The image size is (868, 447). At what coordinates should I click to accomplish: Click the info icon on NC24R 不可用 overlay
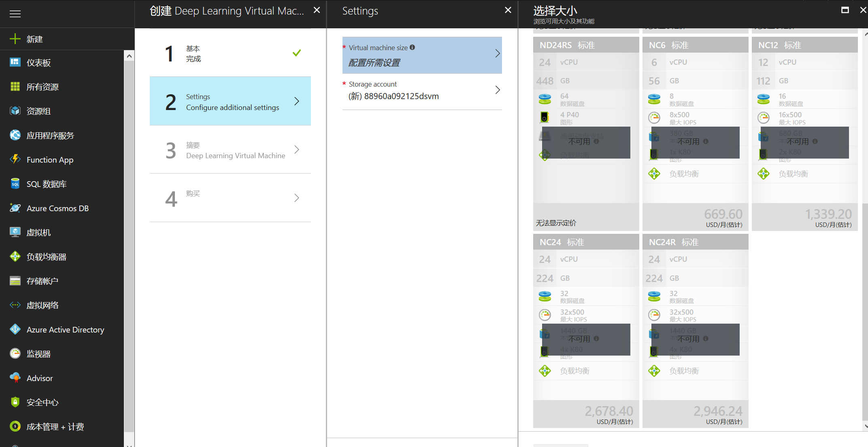coord(706,339)
